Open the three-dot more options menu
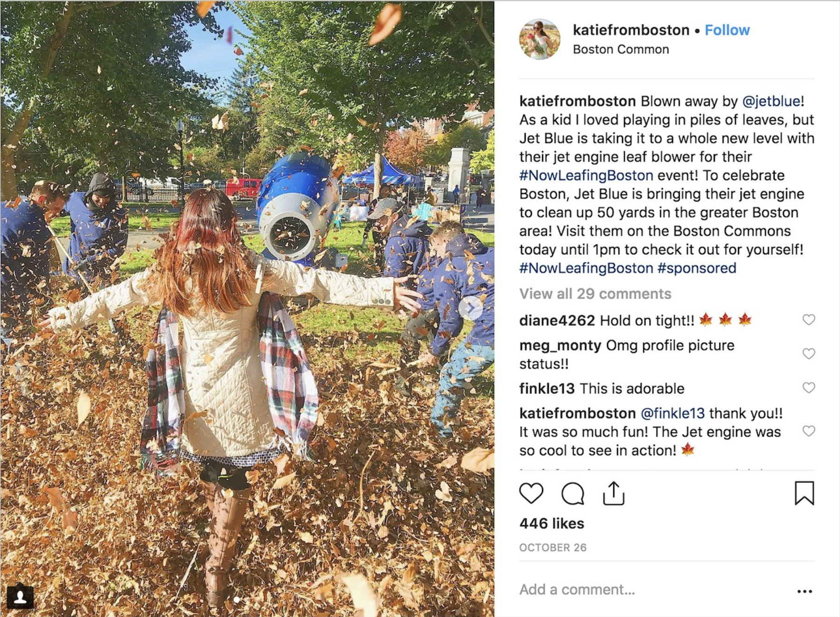Screen dimensions: 840x617 tap(804, 591)
